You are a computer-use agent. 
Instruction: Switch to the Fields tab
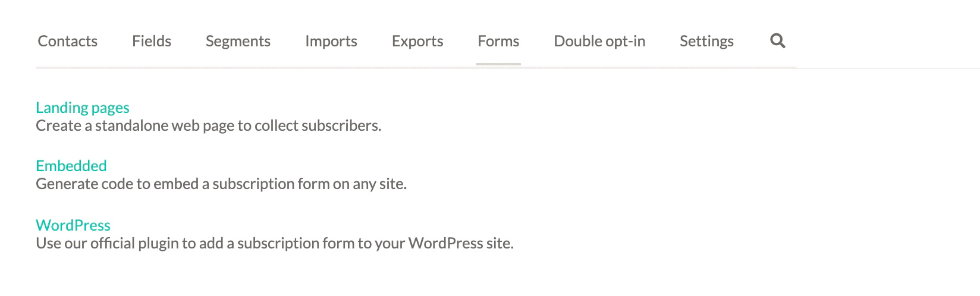click(x=152, y=41)
